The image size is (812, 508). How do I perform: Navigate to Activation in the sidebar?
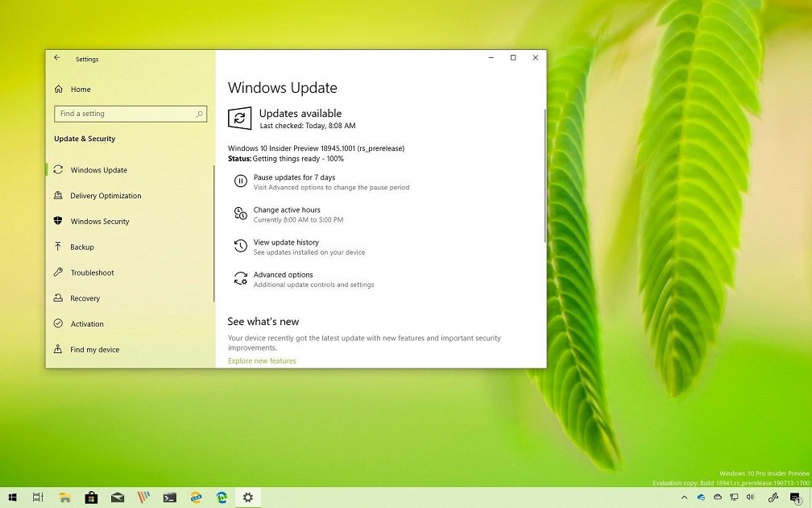tap(87, 324)
